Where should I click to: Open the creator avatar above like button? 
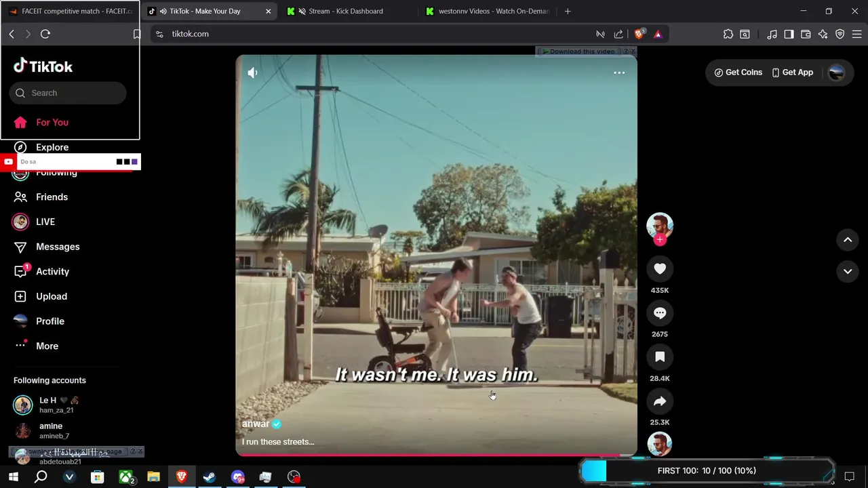660,226
